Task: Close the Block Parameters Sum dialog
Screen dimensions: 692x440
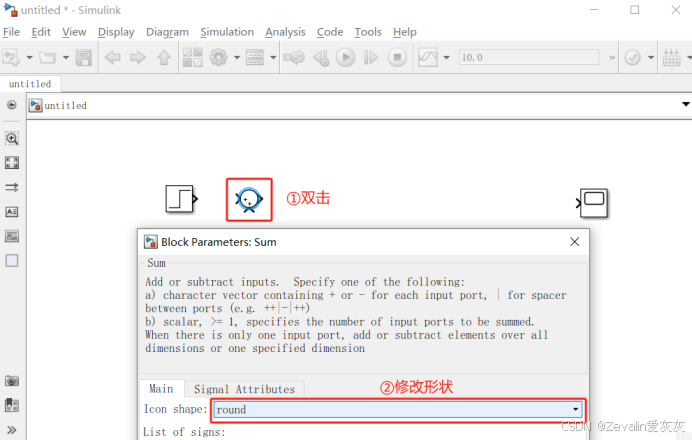Action: pos(574,242)
